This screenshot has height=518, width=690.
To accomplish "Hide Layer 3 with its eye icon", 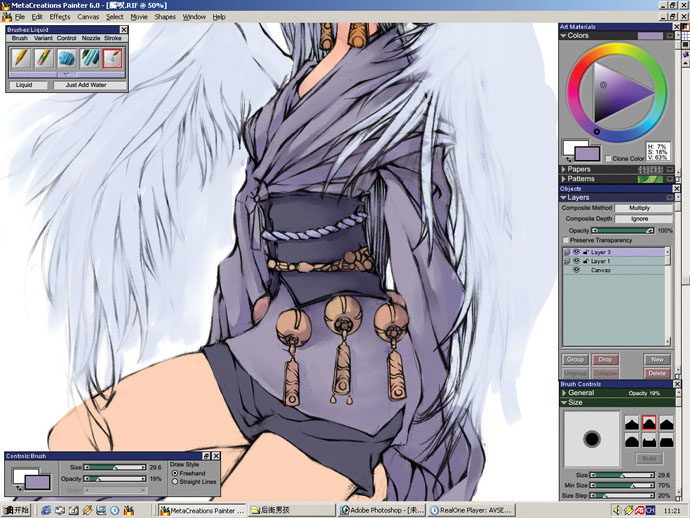I will pos(576,252).
